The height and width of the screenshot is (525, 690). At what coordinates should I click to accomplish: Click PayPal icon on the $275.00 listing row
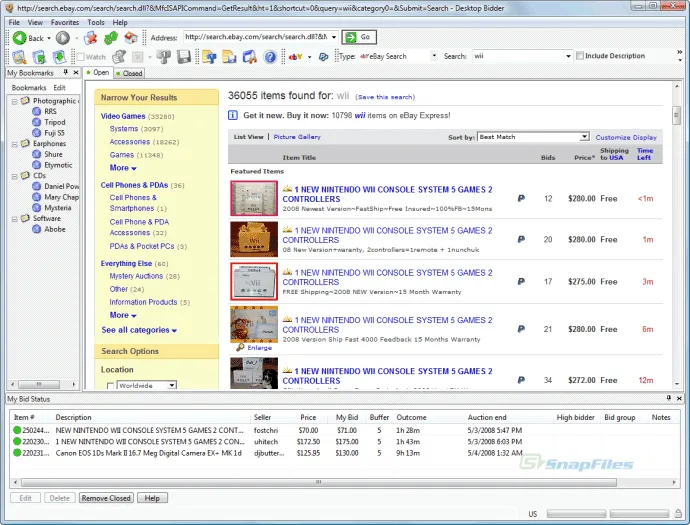pyautogui.click(x=521, y=282)
